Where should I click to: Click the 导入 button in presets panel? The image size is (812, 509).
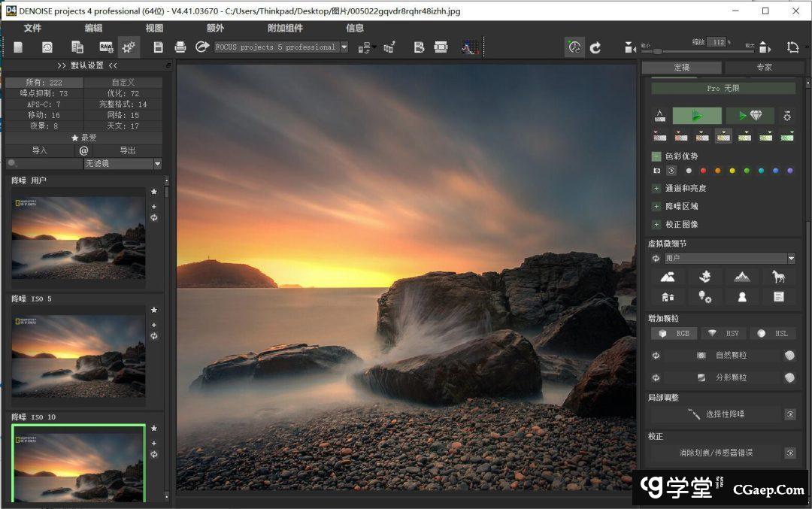point(39,150)
